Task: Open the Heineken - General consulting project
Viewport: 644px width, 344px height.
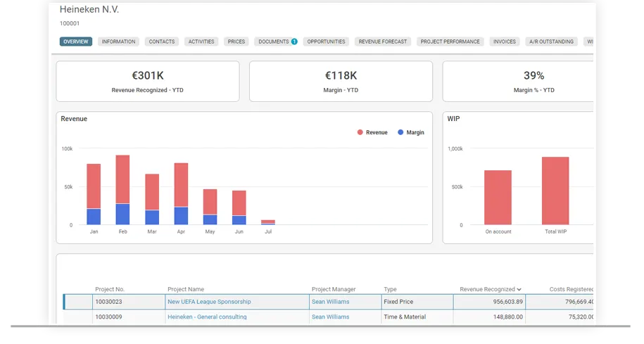Action: pos(207,317)
